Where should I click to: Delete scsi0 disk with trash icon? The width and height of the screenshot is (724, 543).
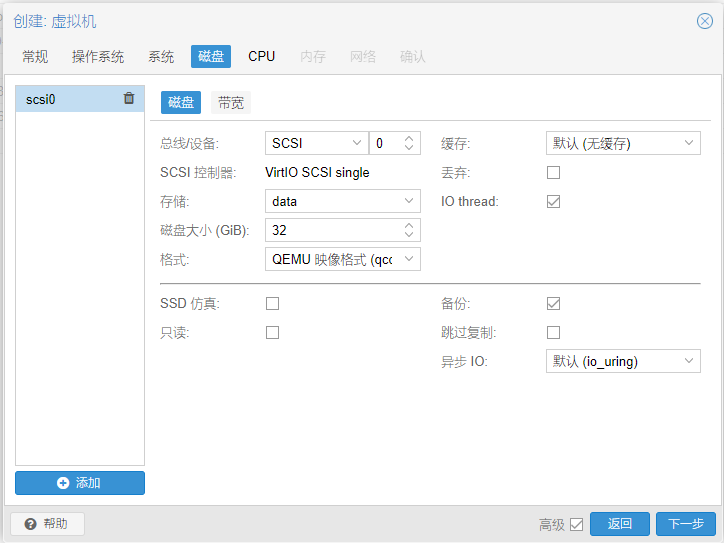129,98
